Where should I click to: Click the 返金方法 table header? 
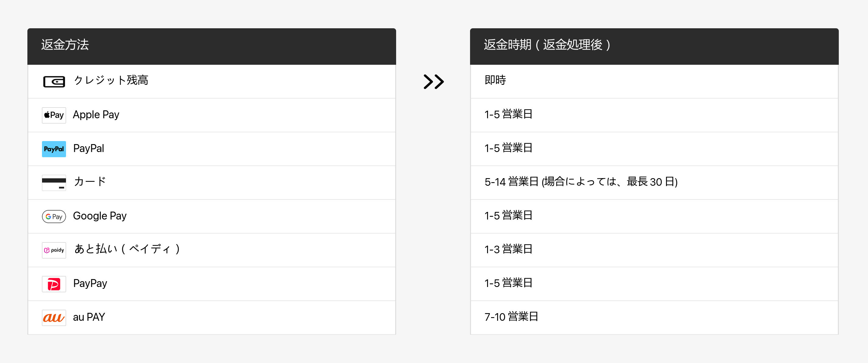(65, 45)
